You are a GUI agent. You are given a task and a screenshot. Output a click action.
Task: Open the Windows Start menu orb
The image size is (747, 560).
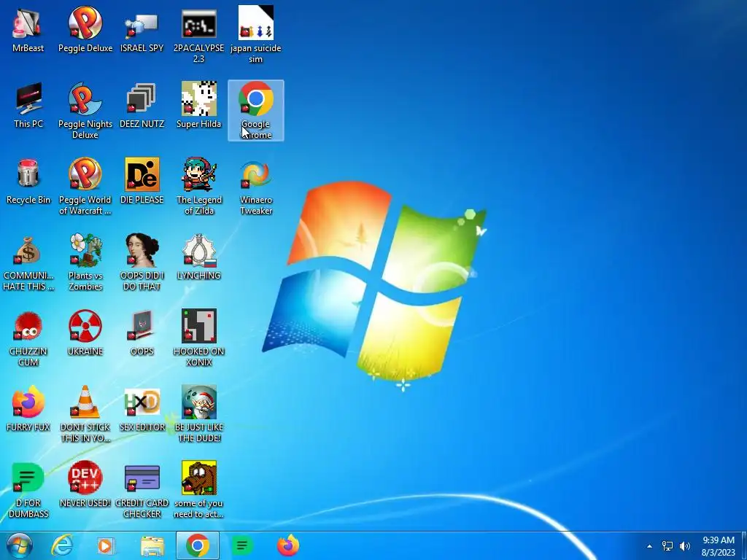[x=19, y=545]
